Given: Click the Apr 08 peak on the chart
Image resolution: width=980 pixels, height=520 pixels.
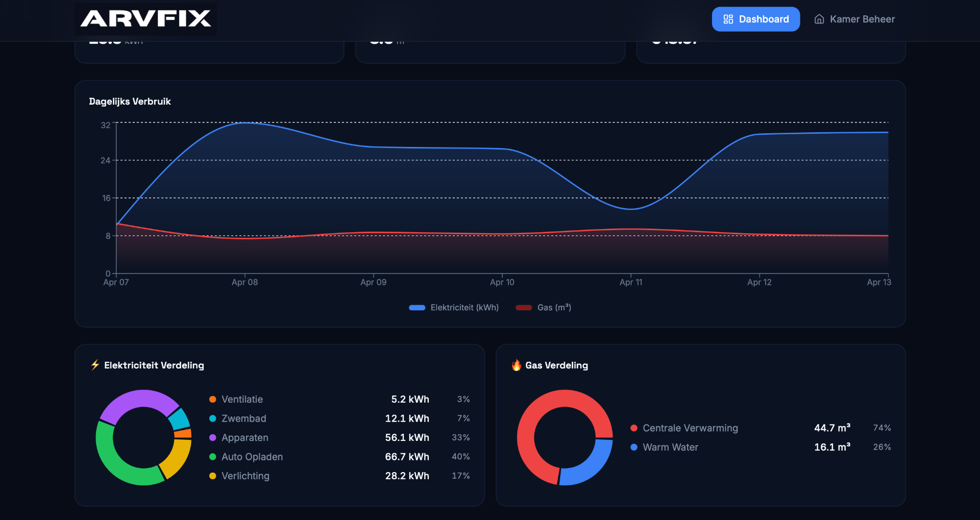Looking at the screenshot, I should pos(245,123).
